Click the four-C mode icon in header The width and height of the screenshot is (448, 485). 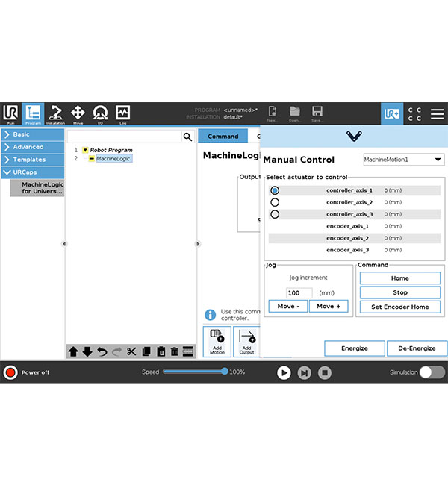pyautogui.click(x=414, y=114)
